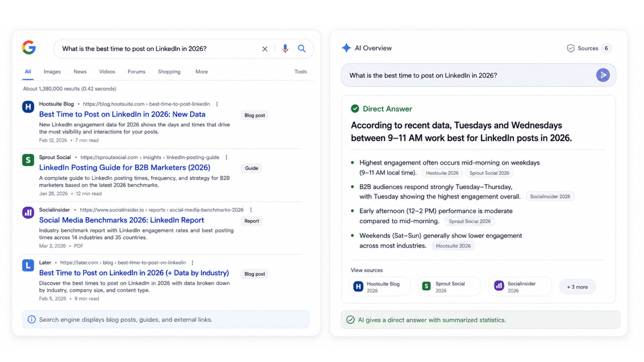This screenshot has height=362, width=644.
Task: Click Report tag on Socialinsider result
Action: (252, 221)
